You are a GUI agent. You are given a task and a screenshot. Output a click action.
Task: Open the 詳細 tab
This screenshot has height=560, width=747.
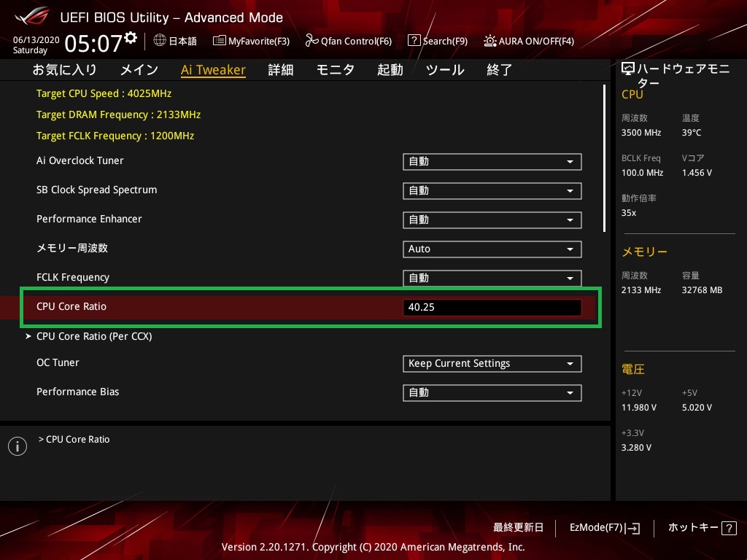[281, 69]
